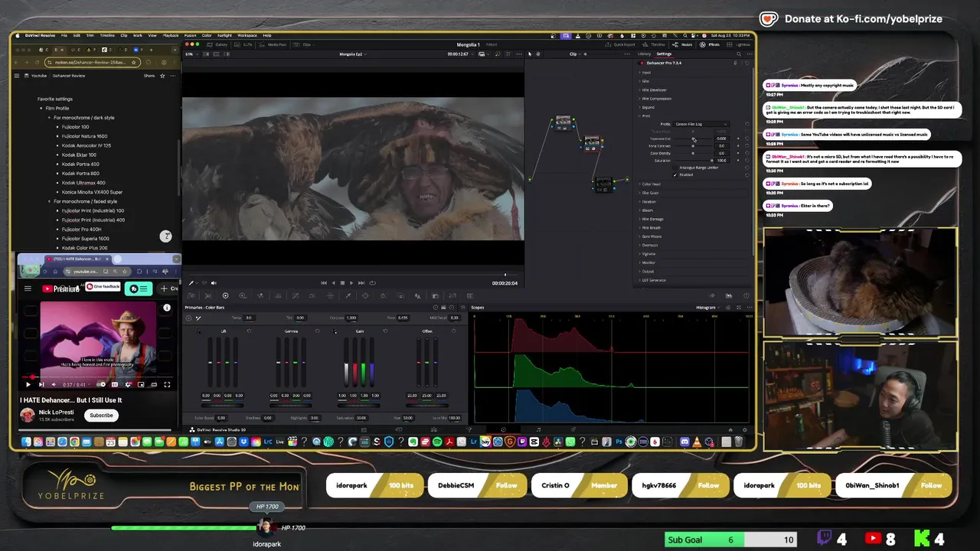Viewport: 980px width, 551px height.
Task: Click the stop button under the viewer
Action: [x=341, y=283]
